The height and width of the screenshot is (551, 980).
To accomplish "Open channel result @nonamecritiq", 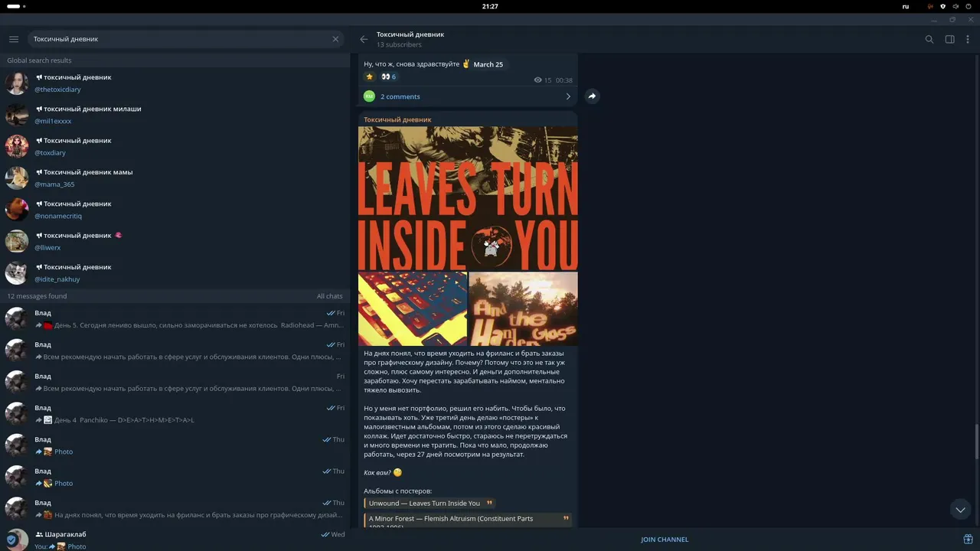I will [175, 210].
